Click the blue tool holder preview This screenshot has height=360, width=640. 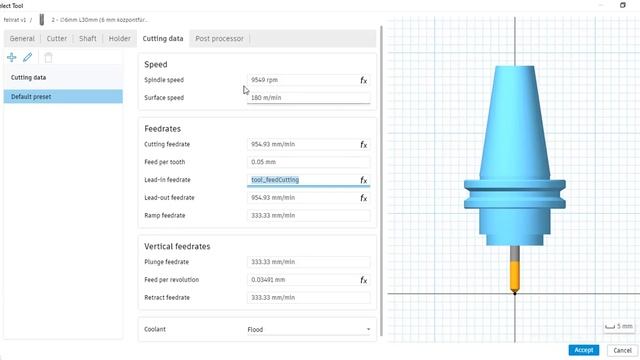[515, 155]
